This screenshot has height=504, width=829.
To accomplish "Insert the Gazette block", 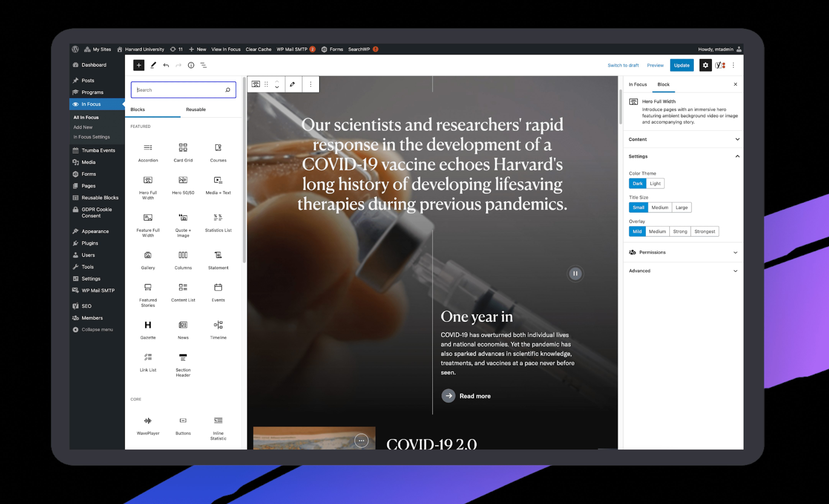I will tap(148, 330).
